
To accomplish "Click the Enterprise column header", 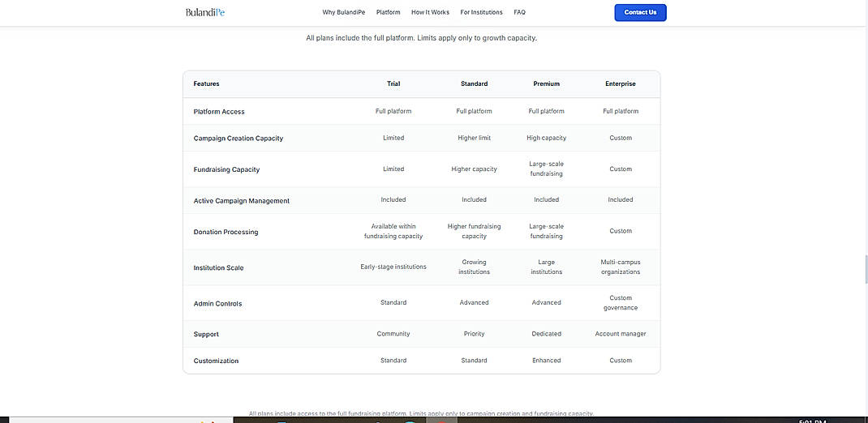I will coord(621,84).
